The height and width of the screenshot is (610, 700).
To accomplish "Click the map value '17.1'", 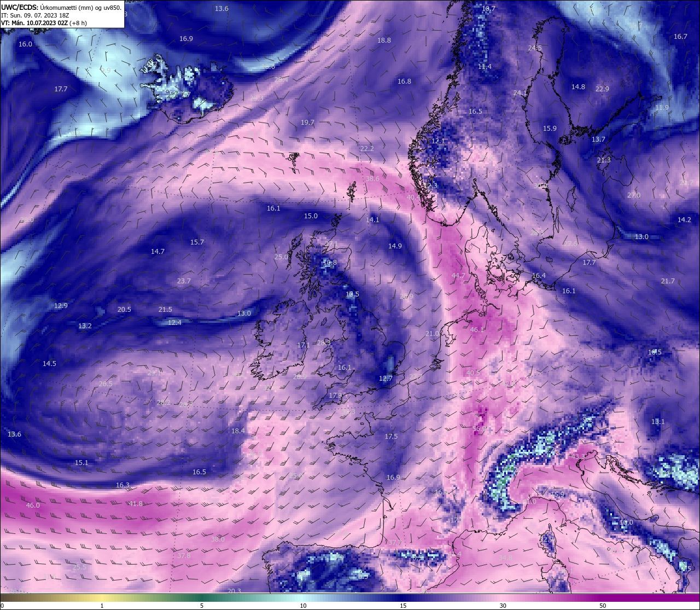I will click(304, 345).
